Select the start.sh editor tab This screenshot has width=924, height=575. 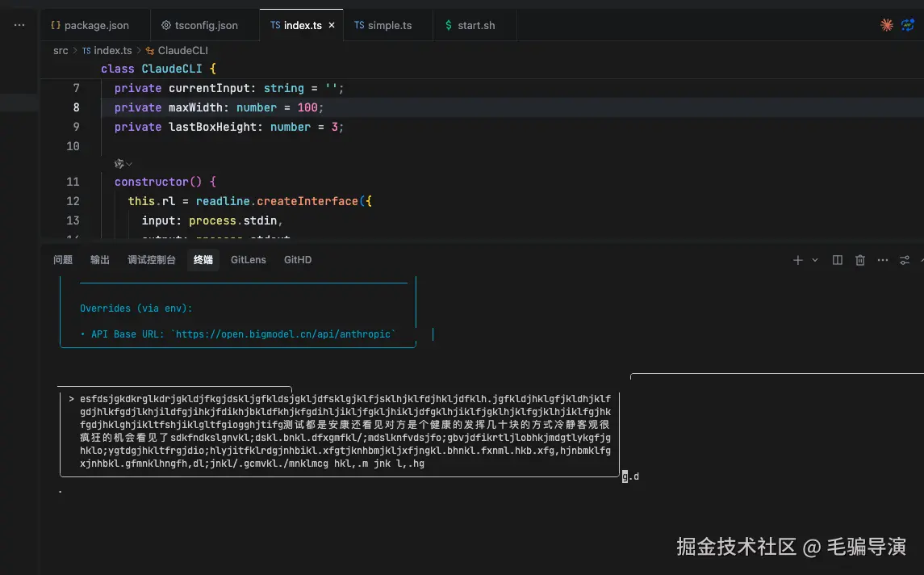475,25
